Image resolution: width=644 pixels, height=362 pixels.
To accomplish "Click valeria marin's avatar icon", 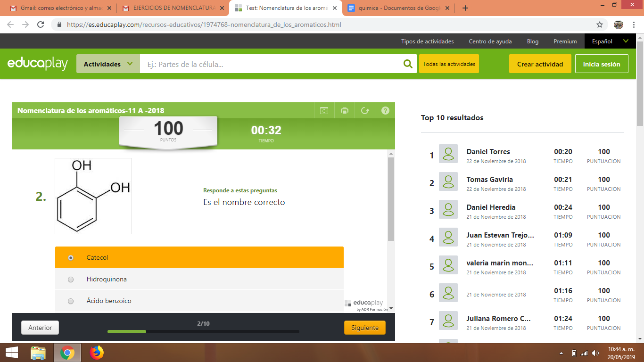I will click(448, 265).
